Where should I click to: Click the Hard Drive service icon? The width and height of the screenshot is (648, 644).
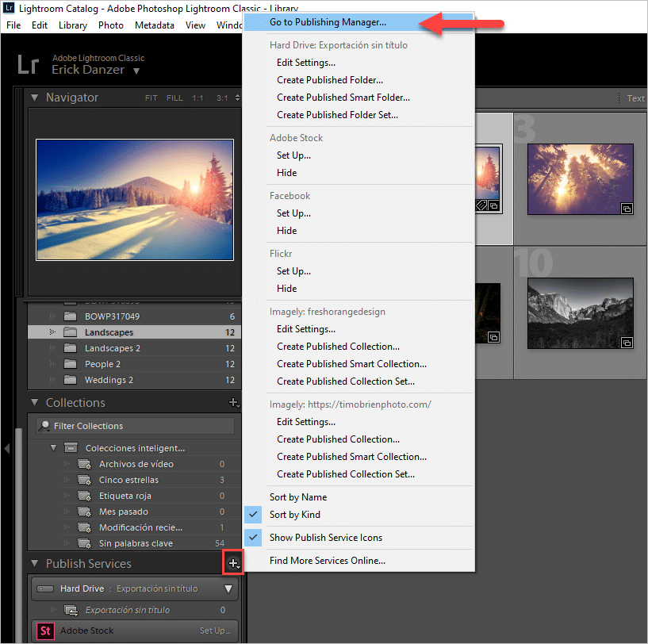45,588
